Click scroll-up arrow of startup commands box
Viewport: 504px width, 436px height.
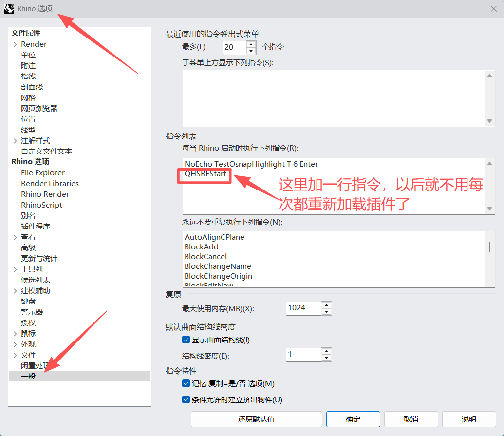point(489,163)
